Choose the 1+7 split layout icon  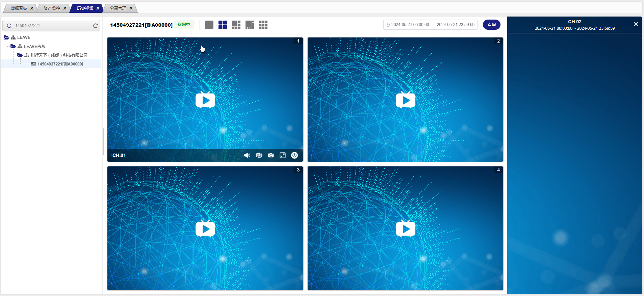coord(250,25)
